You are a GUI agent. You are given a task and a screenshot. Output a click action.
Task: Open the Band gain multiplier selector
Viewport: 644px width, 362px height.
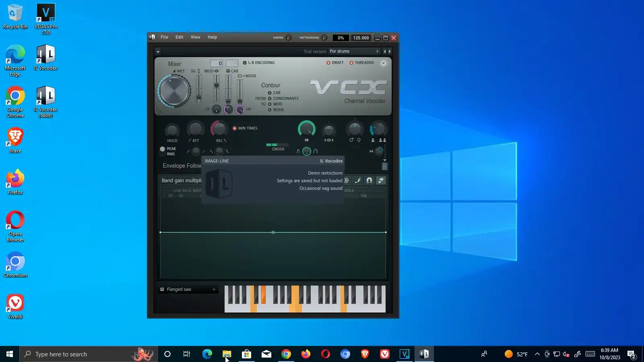tap(181, 181)
